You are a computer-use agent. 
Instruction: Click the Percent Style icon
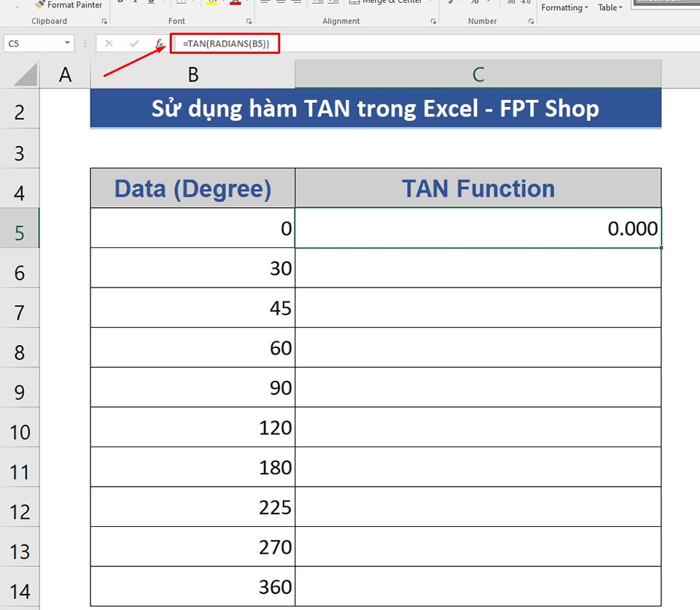(474, 3)
